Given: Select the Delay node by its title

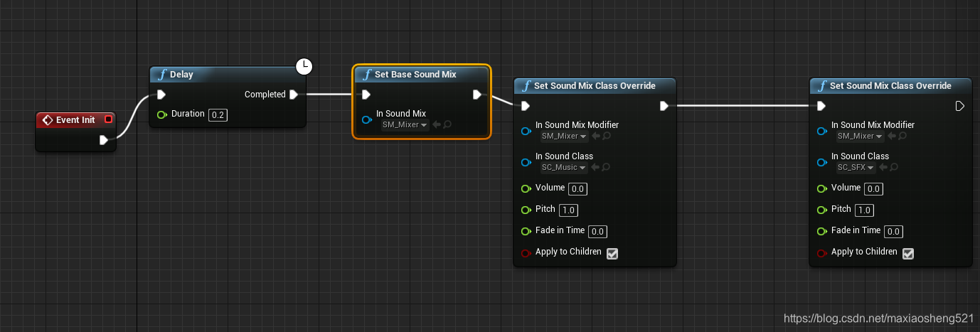Looking at the screenshot, I should 181,75.
